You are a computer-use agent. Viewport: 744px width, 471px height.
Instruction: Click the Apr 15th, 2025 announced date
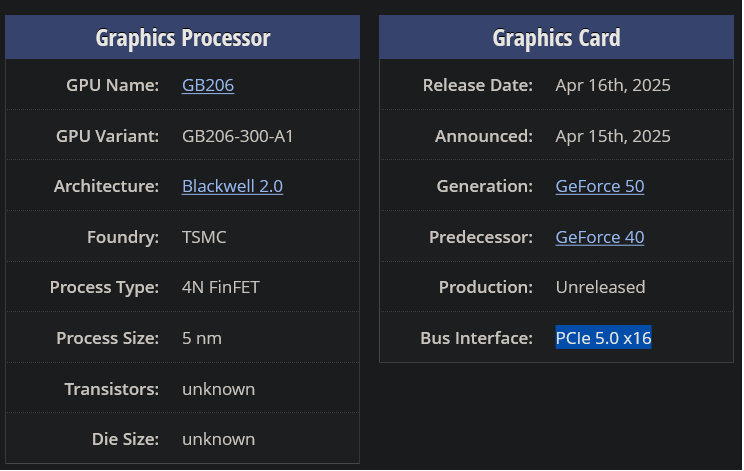[613, 136]
